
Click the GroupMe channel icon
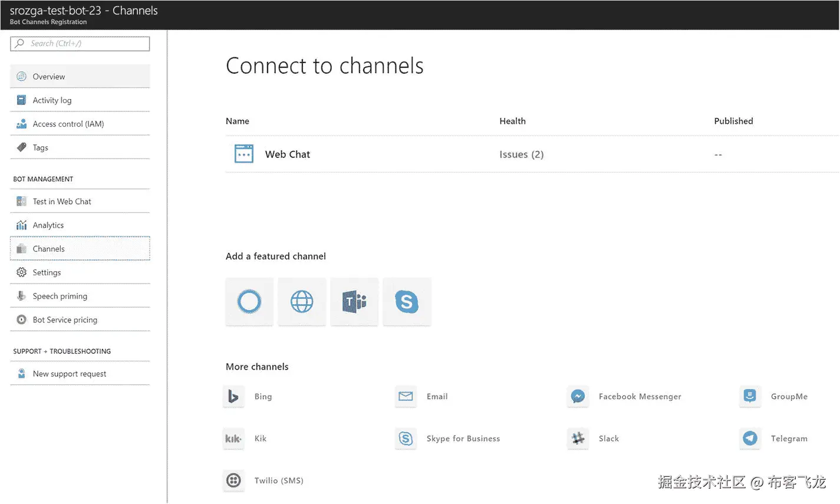coord(750,397)
